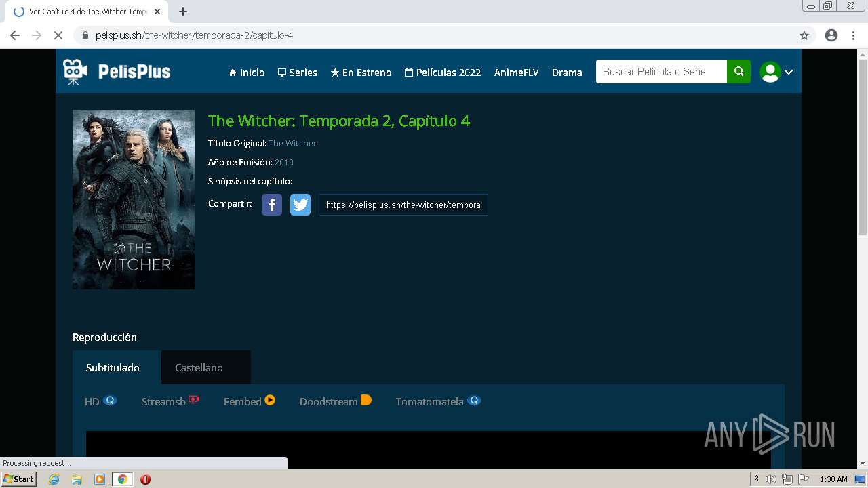
Task: Open the Inicio home link
Action: point(247,73)
